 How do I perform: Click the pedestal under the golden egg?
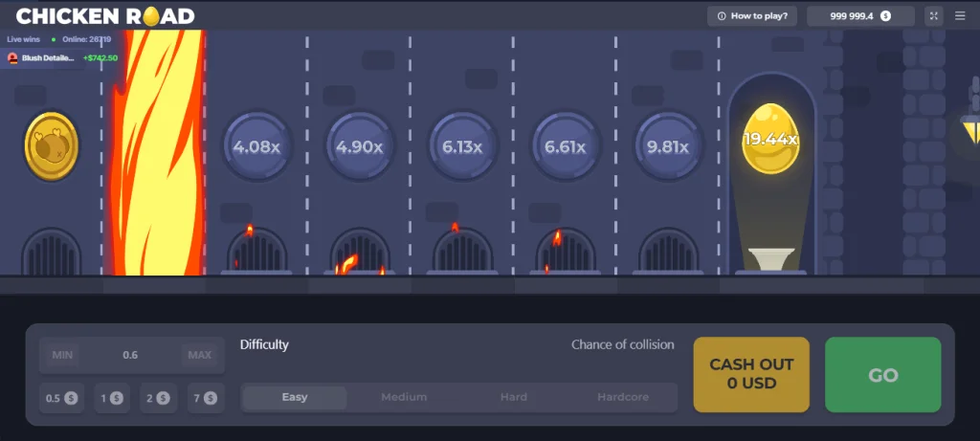[770, 260]
